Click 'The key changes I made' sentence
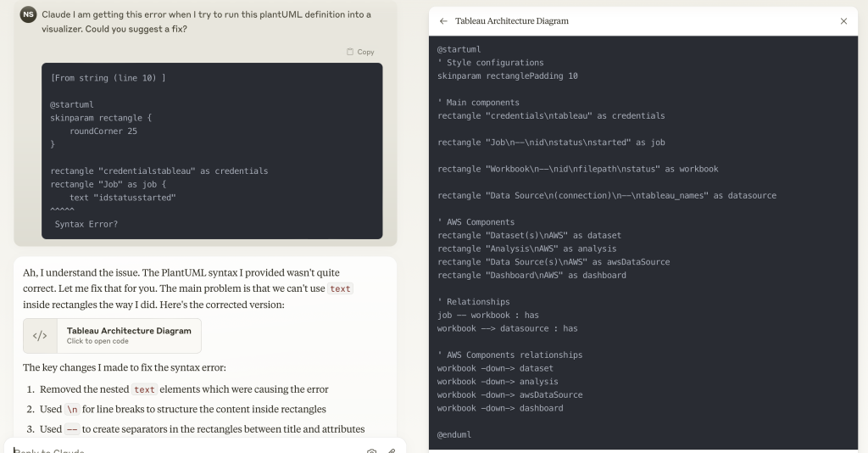 pyautogui.click(x=125, y=367)
